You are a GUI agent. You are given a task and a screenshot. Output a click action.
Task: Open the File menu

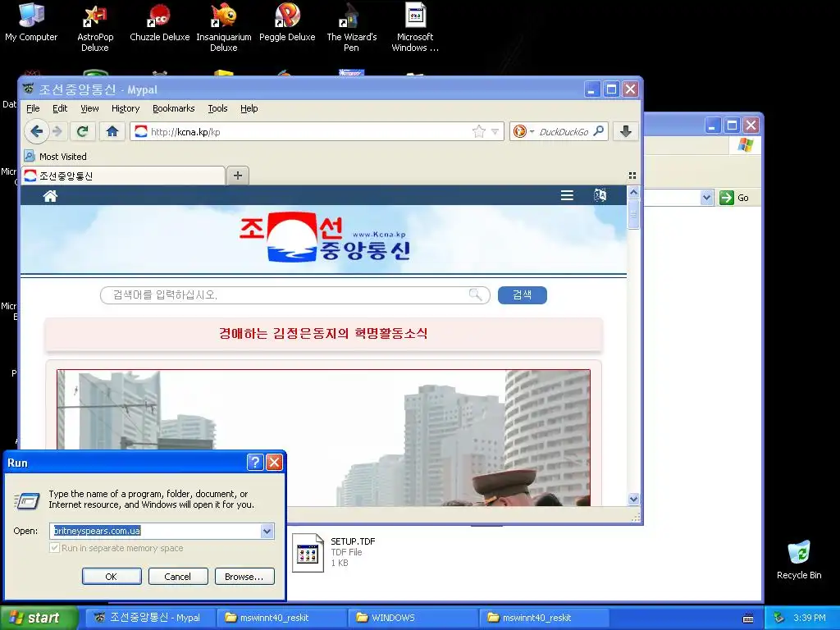coord(33,108)
